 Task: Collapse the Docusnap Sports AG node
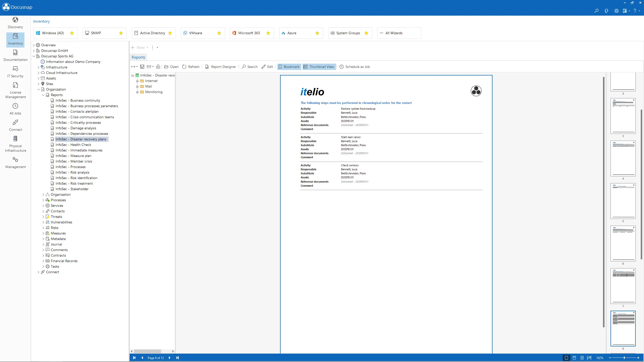pyautogui.click(x=34, y=56)
